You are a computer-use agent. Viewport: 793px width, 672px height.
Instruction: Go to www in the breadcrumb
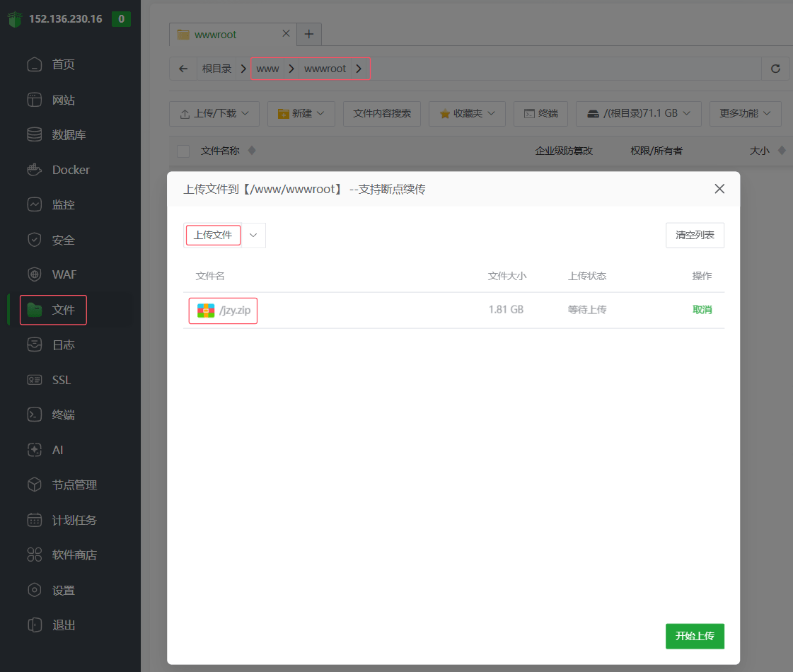click(267, 69)
